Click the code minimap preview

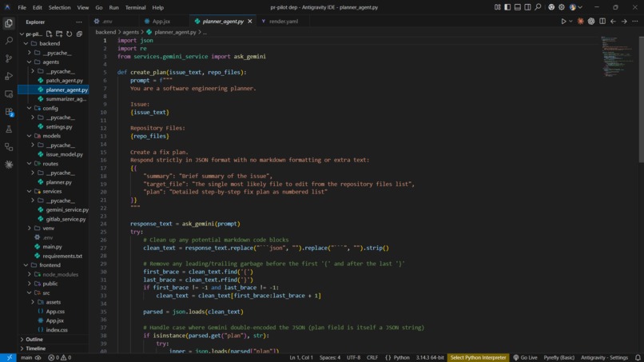click(618, 56)
